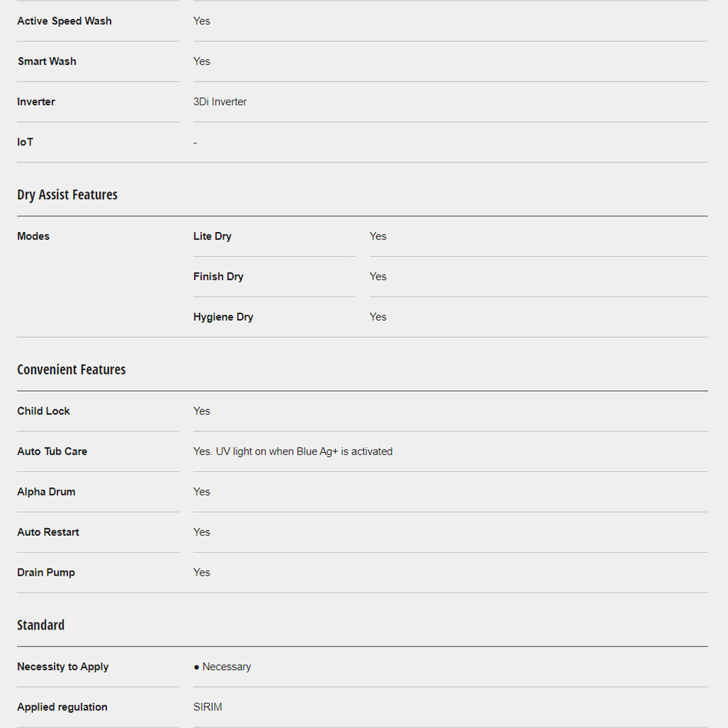Click the Dry Assist Features heading
The width and height of the screenshot is (728, 728).
[67, 195]
